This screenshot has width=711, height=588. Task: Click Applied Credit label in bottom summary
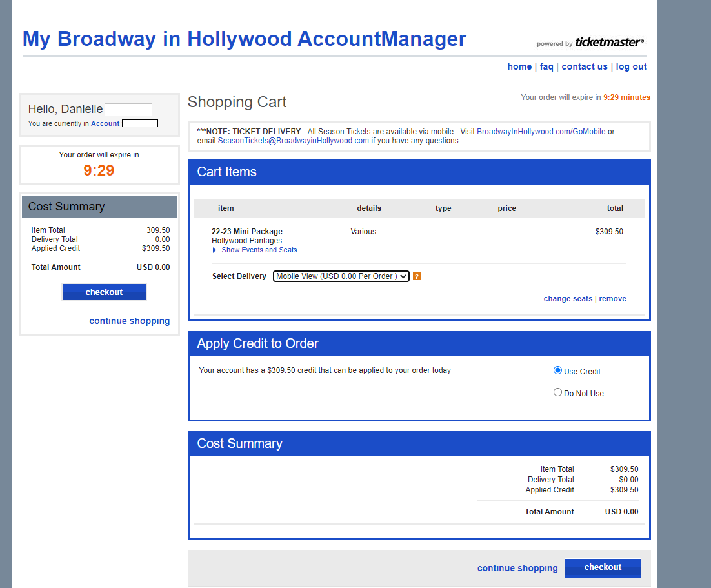(x=550, y=490)
